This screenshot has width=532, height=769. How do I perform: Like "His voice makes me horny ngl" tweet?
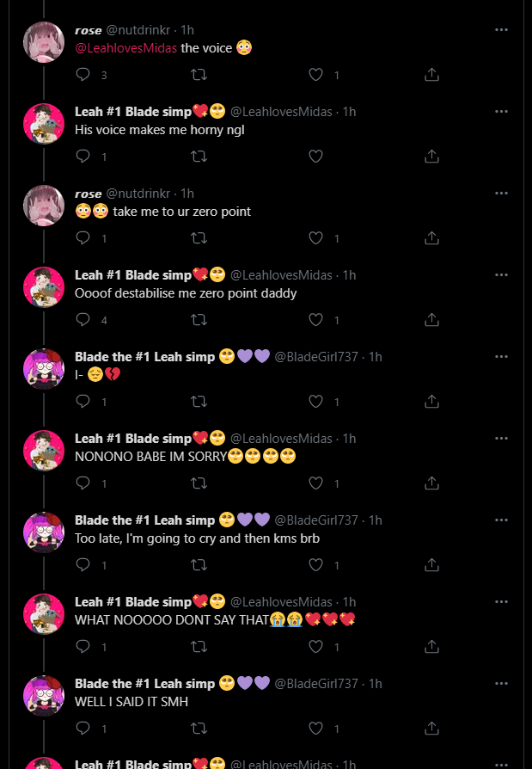[x=315, y=157]
